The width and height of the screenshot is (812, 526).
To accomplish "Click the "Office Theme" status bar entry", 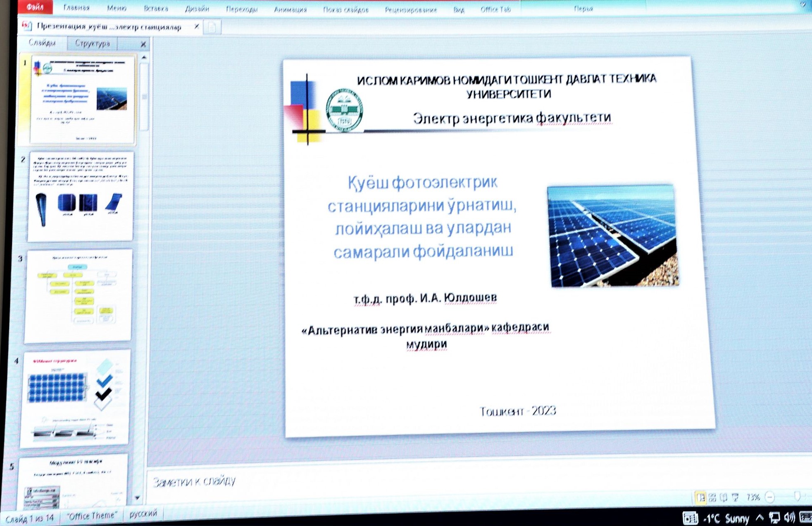I will click(92, 516).
